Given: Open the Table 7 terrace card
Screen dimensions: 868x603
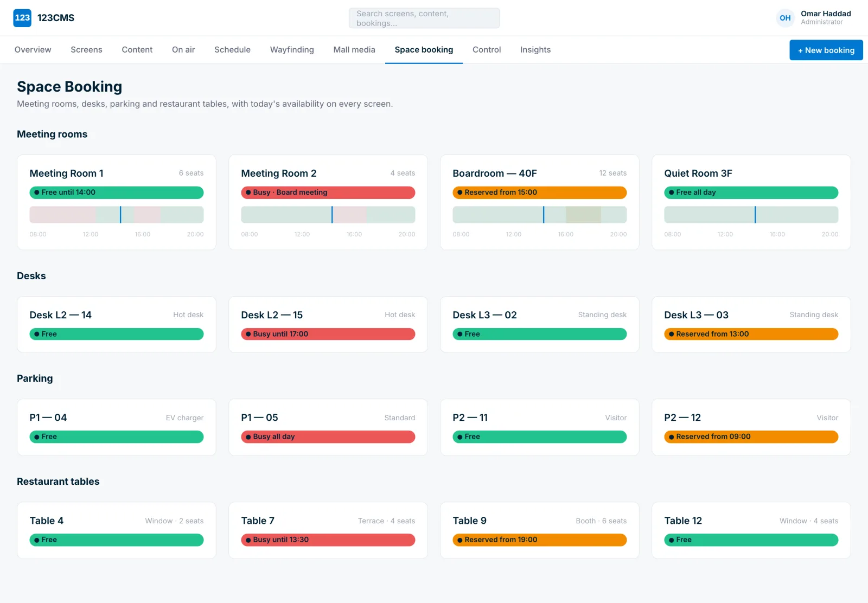Looking at the screenshot, I should (328, 530).
